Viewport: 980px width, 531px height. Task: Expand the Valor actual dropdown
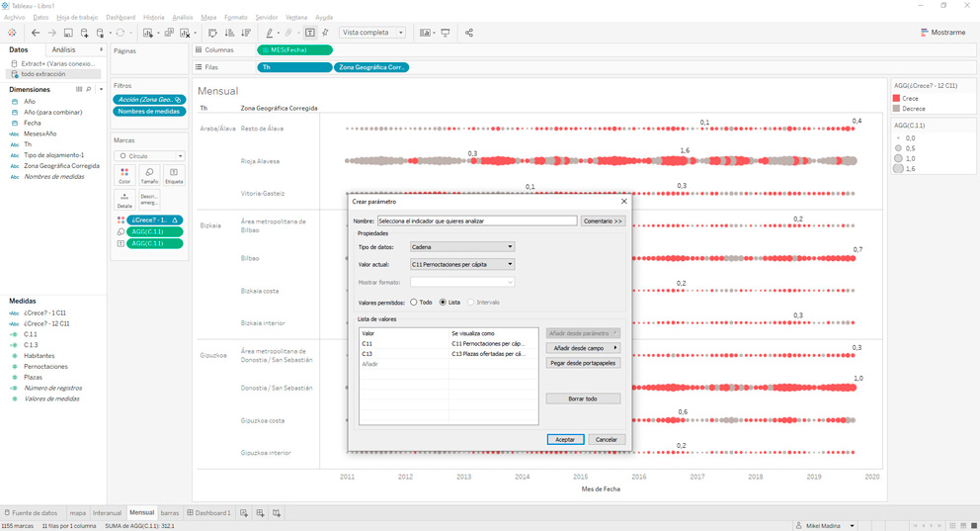click(x=461, y=265)
